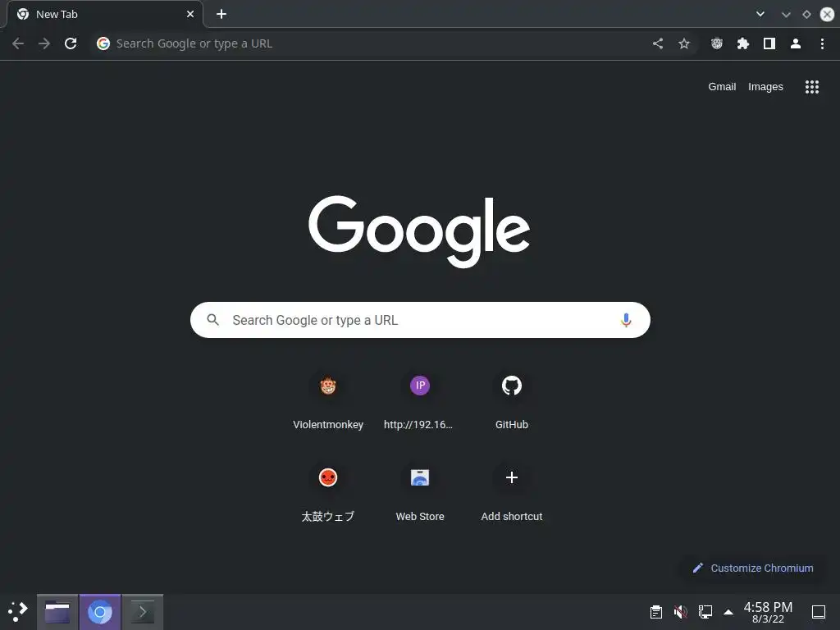Screen dimensions: 840x630
Task: Toggle the muted volume tray icon
Action: tap(680, 611)
